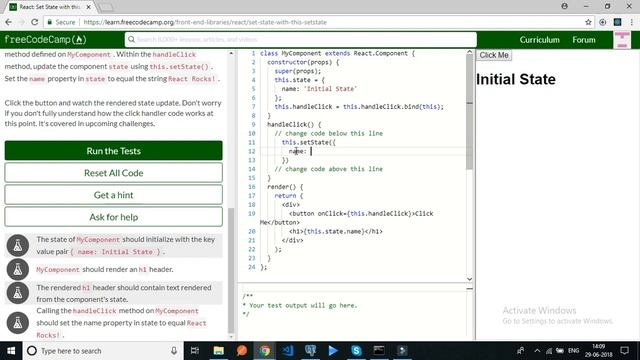Viewport: 640px width, 360px height.
Task: Click the search magnifier icon in freeCodeCamp bar
Action: coord(131,40)
